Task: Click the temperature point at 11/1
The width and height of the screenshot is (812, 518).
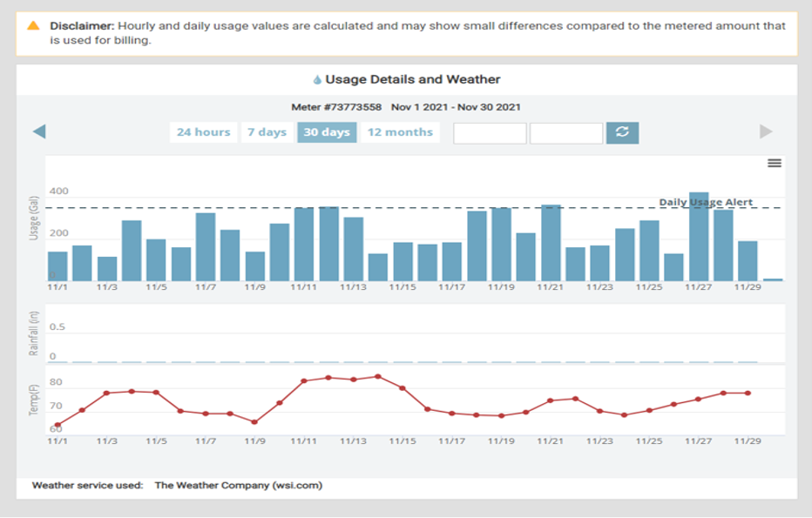Action: click(x=58, y=425)
